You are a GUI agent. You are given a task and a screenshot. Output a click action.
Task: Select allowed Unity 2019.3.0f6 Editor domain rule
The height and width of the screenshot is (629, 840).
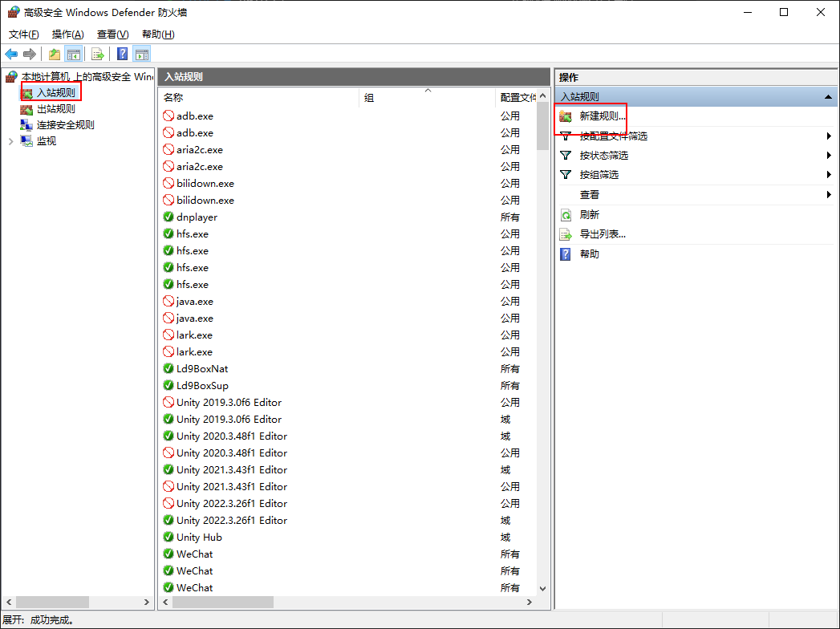(x=348, y=419)
